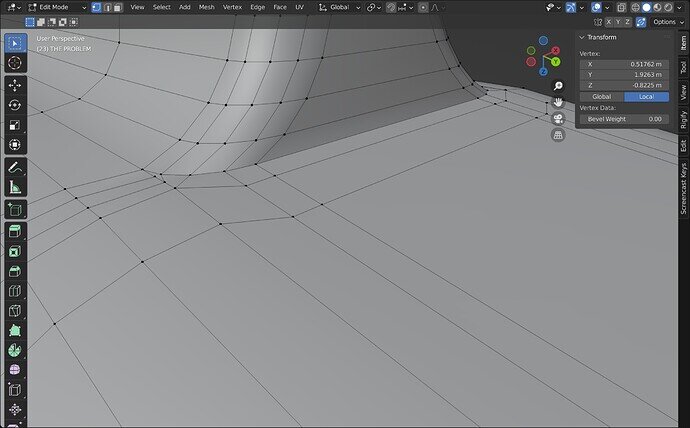Open the Mesh menu
This screenshot has width=690, height=428.
pos(206,7)
